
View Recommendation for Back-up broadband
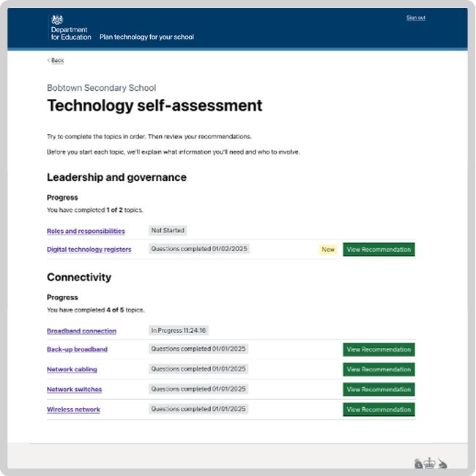pyautogui.click(x=379, y=350)
